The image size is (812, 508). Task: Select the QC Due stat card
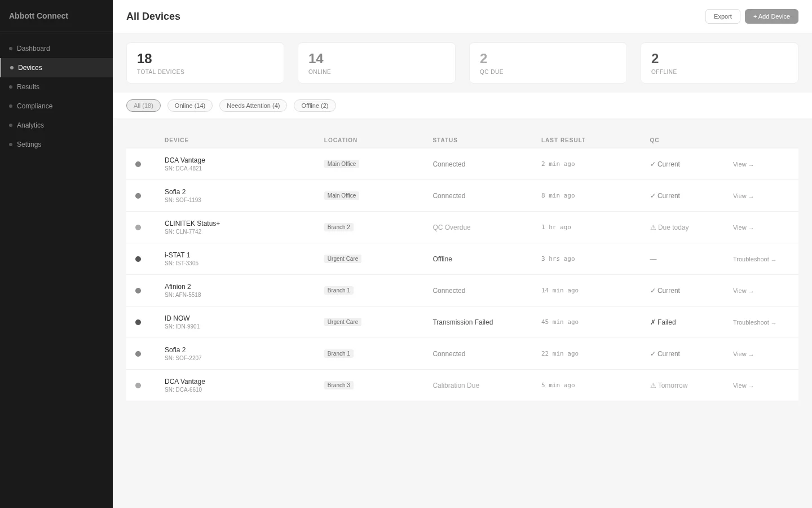coord(548,63)
